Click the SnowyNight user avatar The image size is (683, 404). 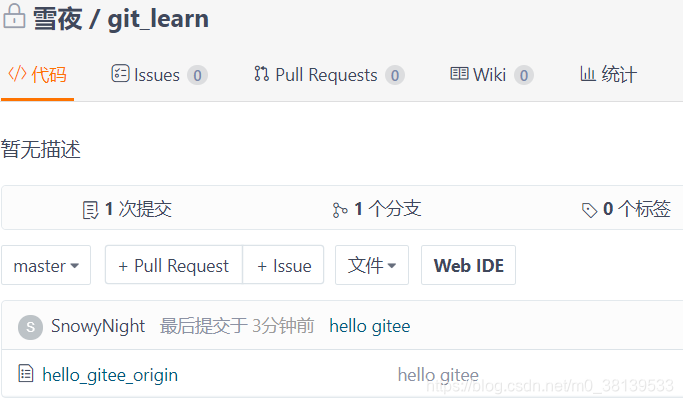coord(30,327)
